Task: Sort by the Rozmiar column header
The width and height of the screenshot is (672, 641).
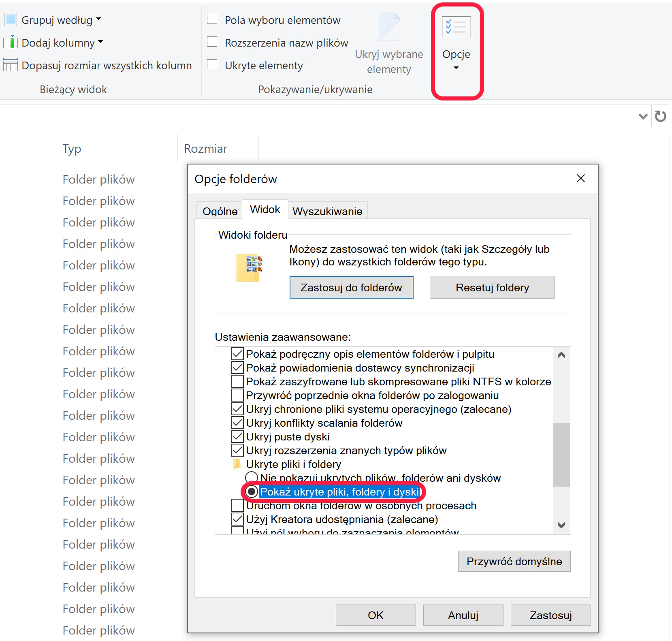Action: tap(218, 149)
